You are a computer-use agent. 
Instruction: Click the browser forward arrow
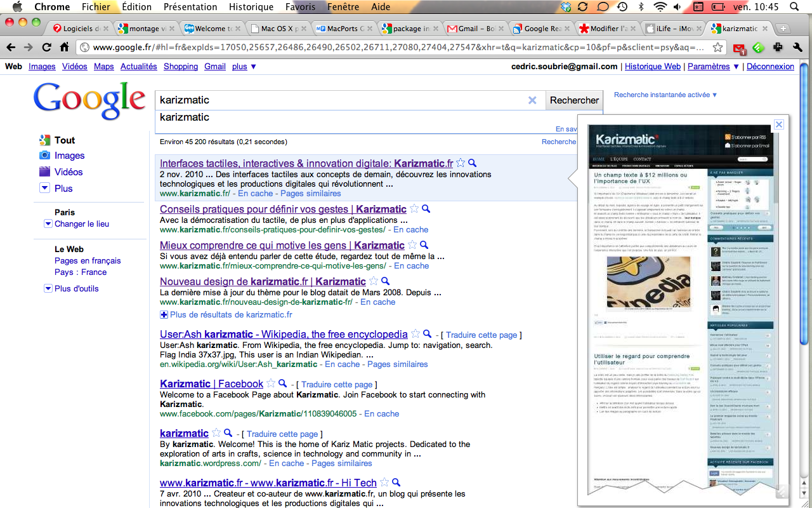pos(29,48)
